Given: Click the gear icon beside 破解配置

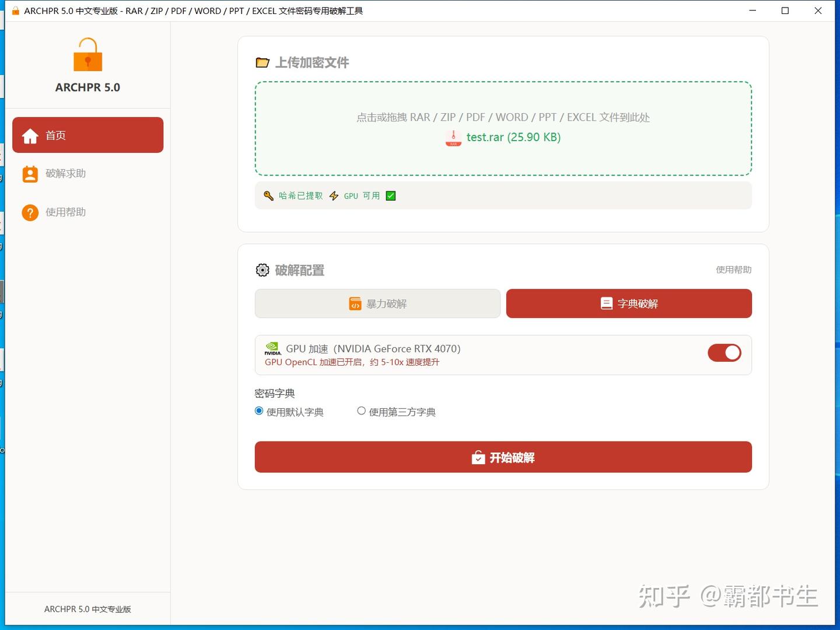Looking at the screenshot, I should pos(262,270).
